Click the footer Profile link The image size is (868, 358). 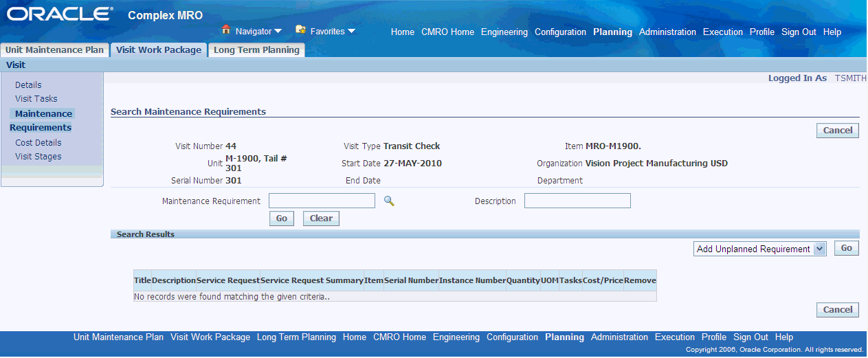point(714,337)
